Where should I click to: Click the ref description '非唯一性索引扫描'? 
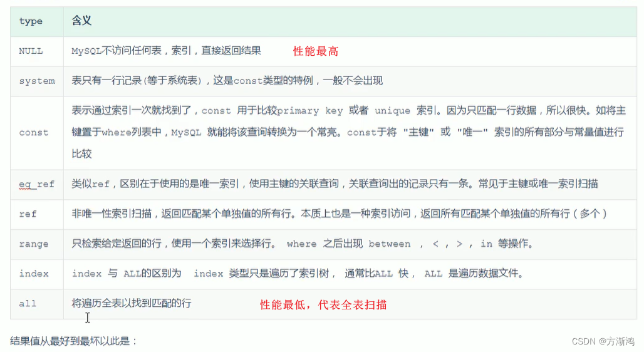coord(340,214)
